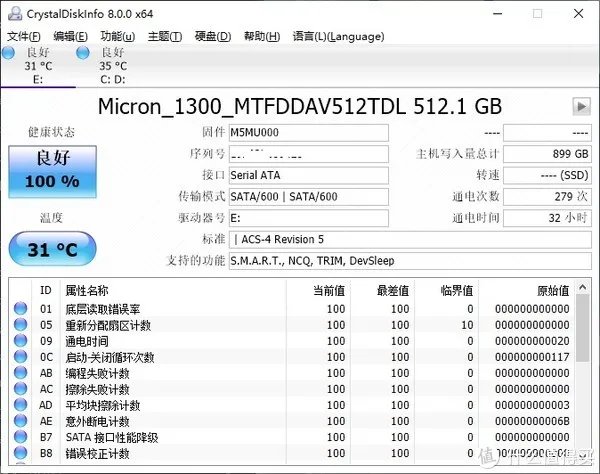Click status dot for attribute B7
The width and height of the screenshot is (600, 474).
[20, 437]
